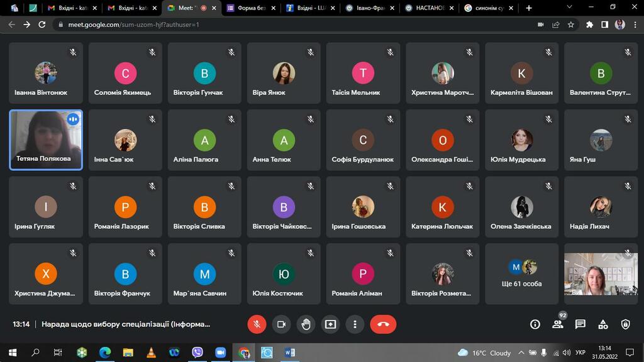
Task: Open the browser tab list chevron
Action: tap(569, 8)
